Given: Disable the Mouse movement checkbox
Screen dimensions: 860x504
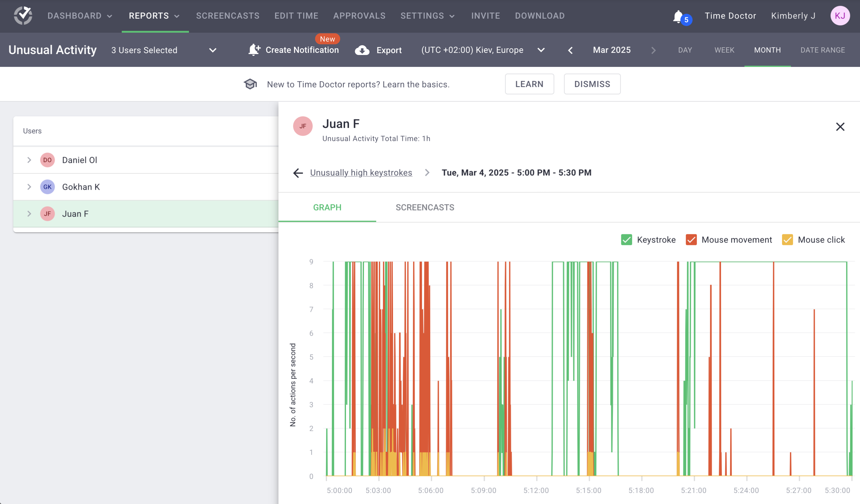Looking at the screenshot, I should tap(691, 240).
